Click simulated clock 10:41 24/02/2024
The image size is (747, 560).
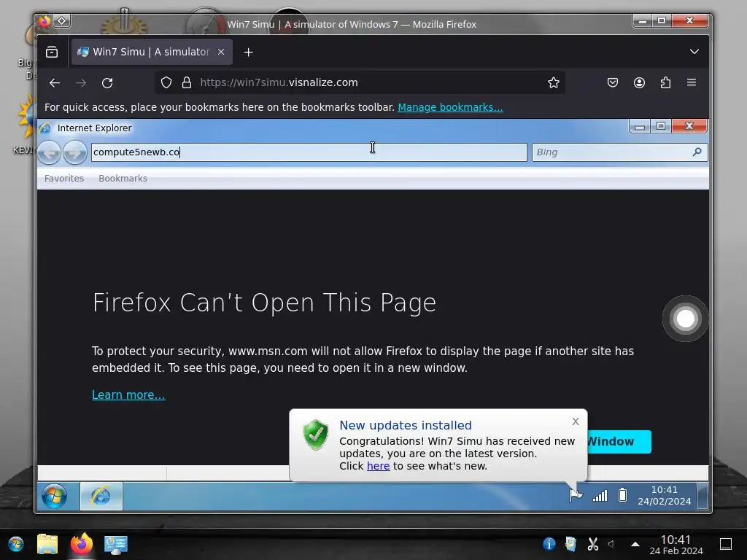(x=664, y=496)
